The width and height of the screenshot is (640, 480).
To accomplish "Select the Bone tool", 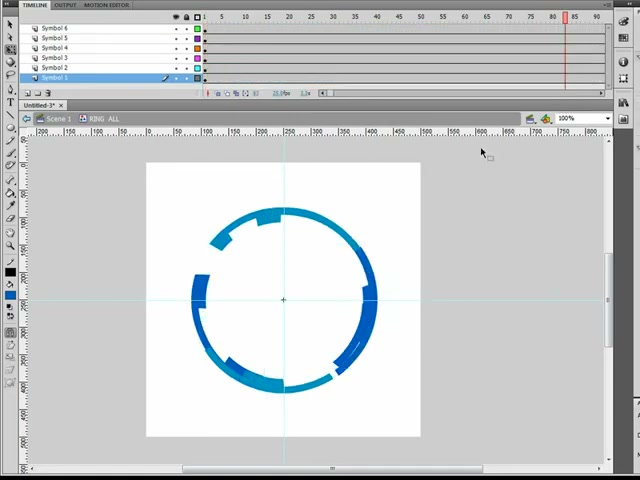I will pyautogui.click(x=10, y=180).
